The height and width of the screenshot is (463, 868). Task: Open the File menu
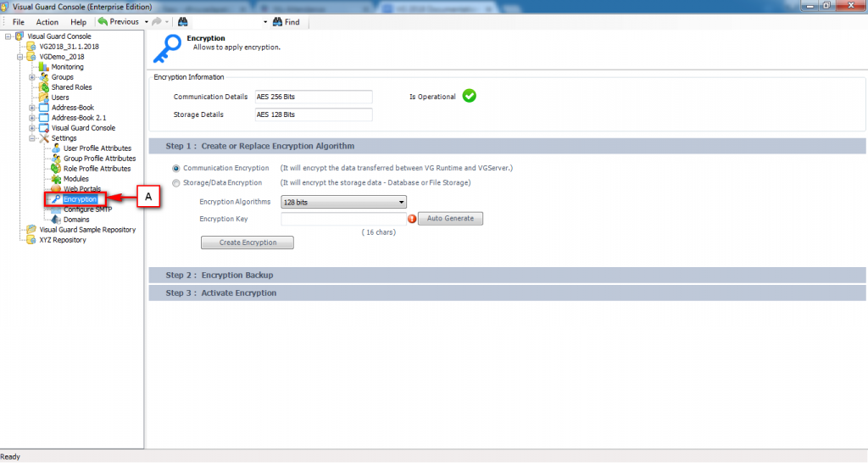pos(18,22)
